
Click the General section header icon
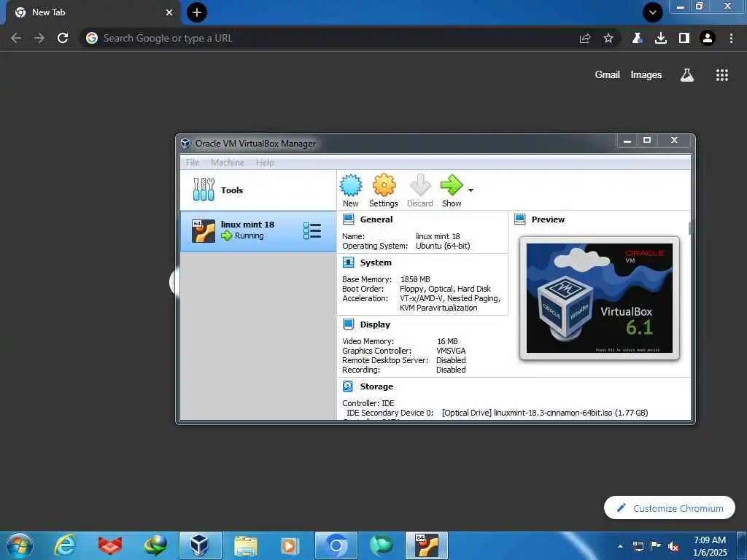[348, 219]
